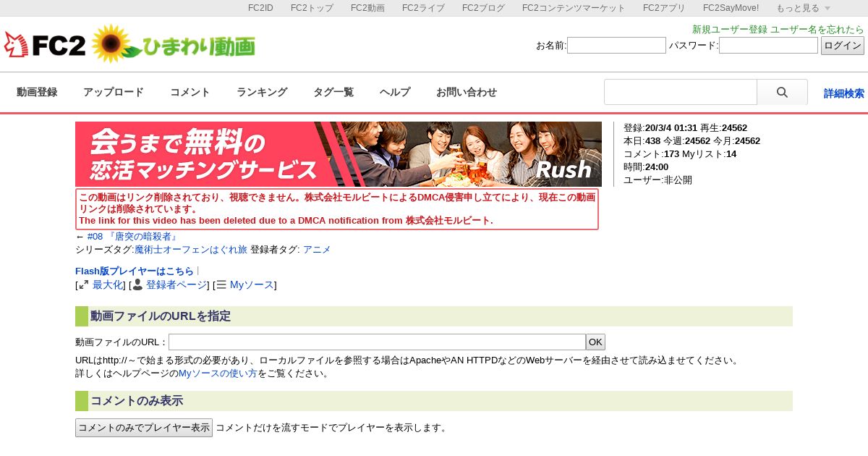Click 最大化 link
Image resolution: width=868 pixels, height=456 pixels.
point(108,285)
